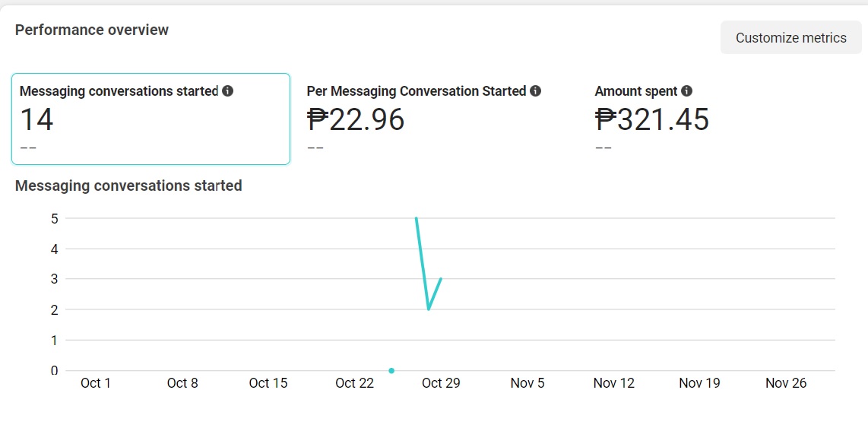Click the Oct 1 axis label
The image size is (868, 428).
point(96,383)
